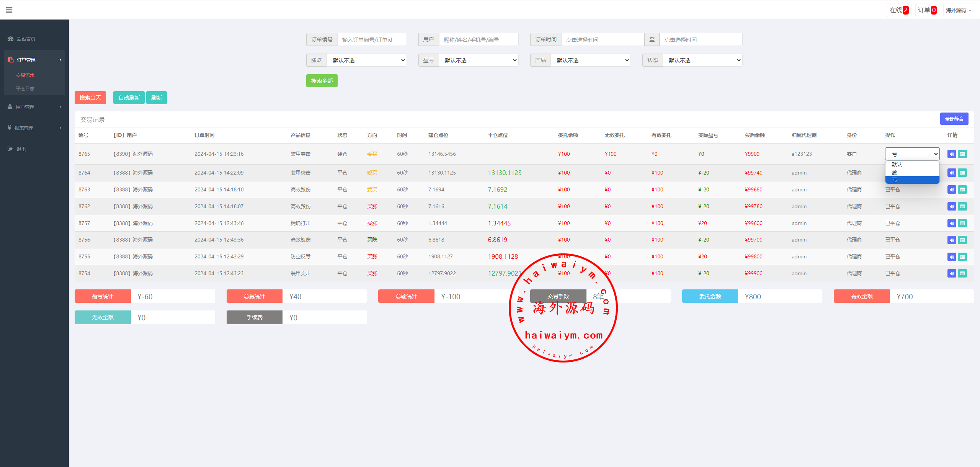
Task: Toggle the 自动刷新 auto-refresh button
Action: 129,98
